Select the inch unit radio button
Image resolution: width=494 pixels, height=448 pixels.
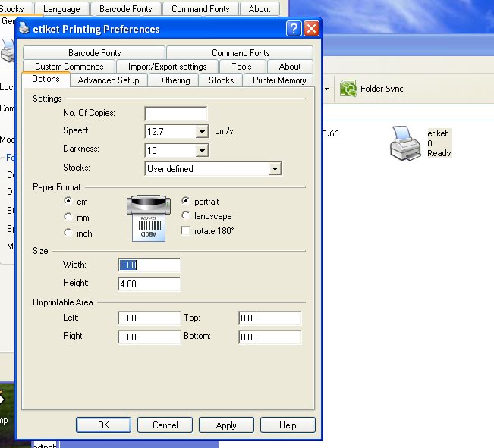coord(68,233)
